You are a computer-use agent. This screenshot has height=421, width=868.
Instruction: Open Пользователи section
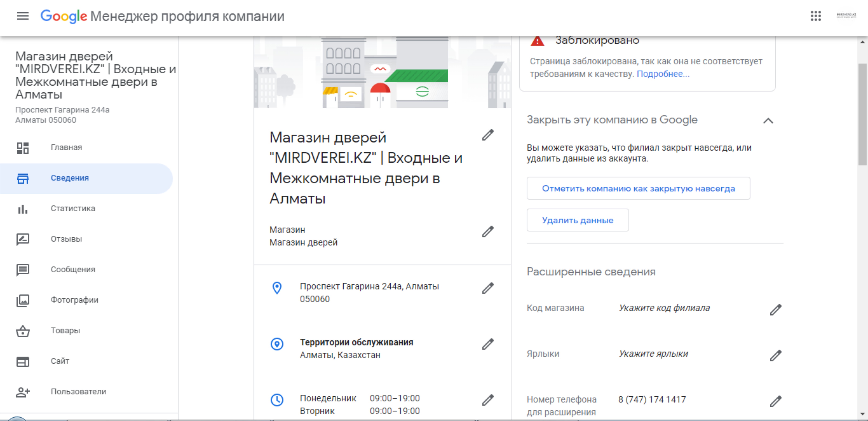86,392
